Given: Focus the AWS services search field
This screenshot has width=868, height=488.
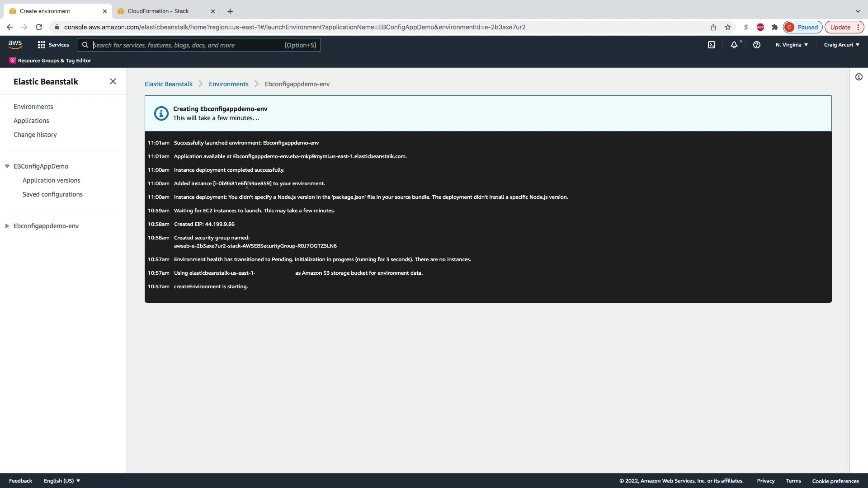Looking at the screenshot, I should [x=185, y=45].
